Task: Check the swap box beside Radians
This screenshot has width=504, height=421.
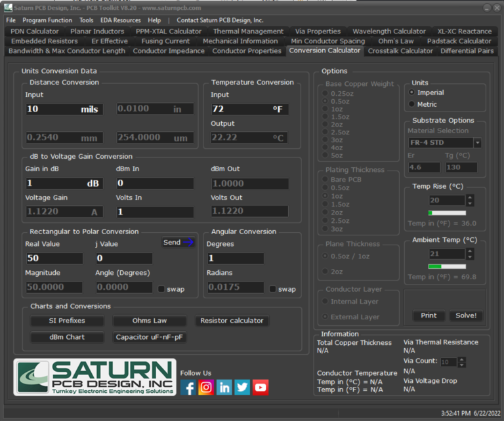Action: point(272,289)
